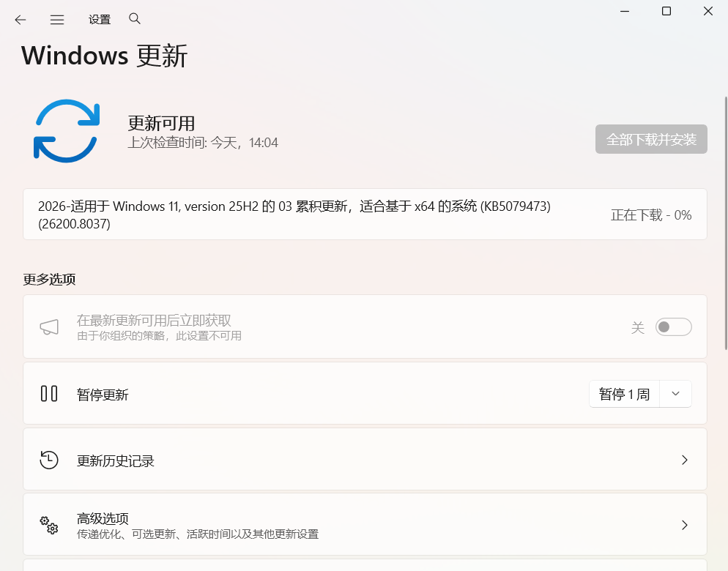Maximize the Settings window
The width and height of the screenshot is (728, 571).
point(666,11)
